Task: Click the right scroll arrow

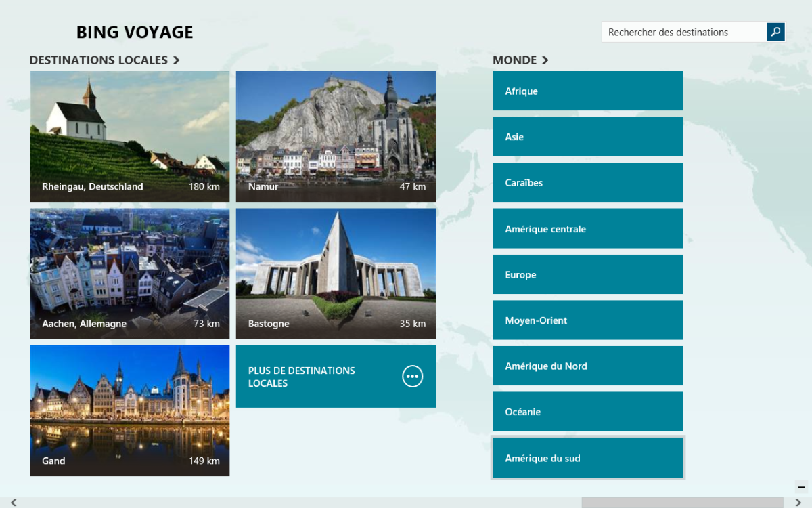Action: click(798, 503)
